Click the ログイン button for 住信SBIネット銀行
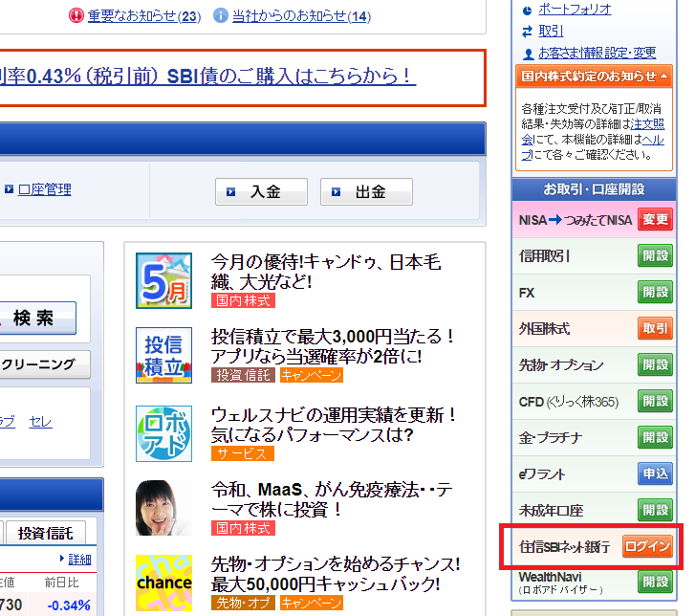Image resolution: width=695 pixels, height=616 pixels. [x=647, y=546]
